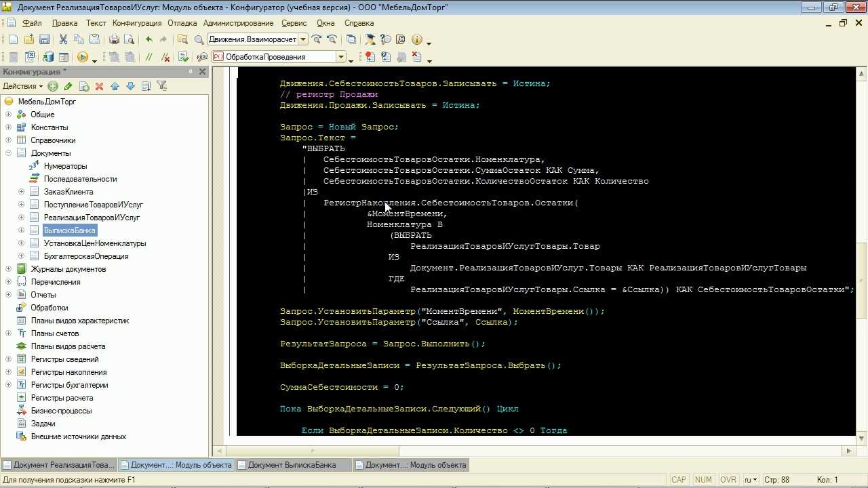This screenshot has width=868, height=488.
Task: Click the Paste clipboard icon
Action: click(x=93, y=39)
